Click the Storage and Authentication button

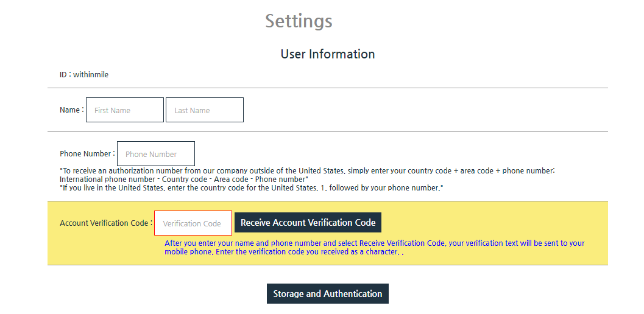pos(328,293)
